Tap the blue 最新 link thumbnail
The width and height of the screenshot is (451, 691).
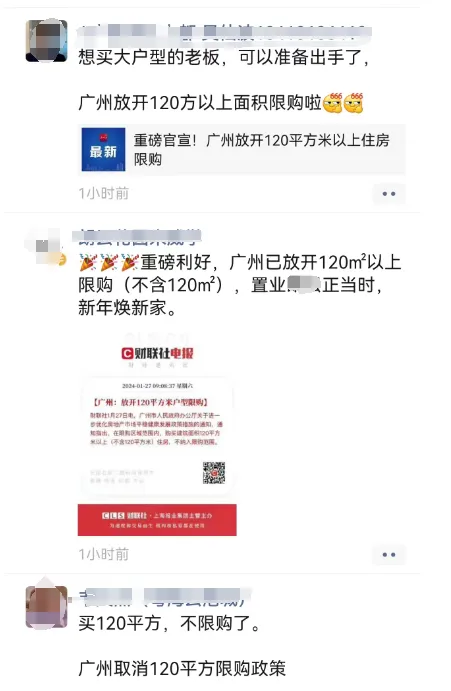pyautogui.click(x=103, y=149)
